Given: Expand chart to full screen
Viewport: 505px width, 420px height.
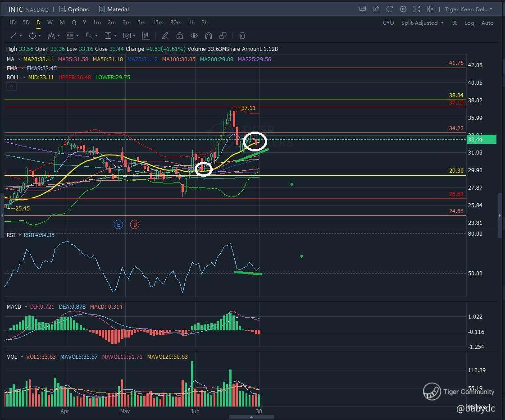Looking at the screenshot, I should tap(416, 9).
